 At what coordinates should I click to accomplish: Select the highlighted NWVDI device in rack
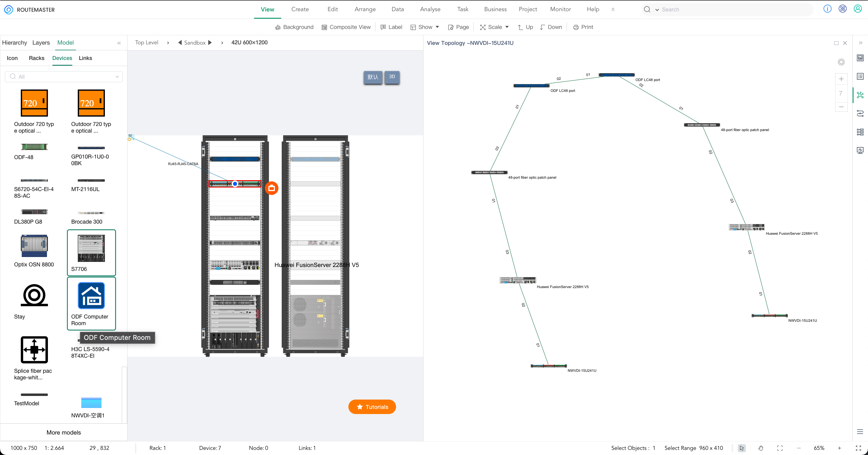(235, 184)
